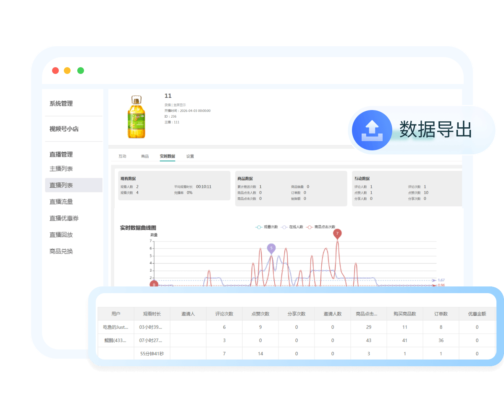Click the purchased goods cell 41
Screen dimensions: 504x420
pos(405,341)
